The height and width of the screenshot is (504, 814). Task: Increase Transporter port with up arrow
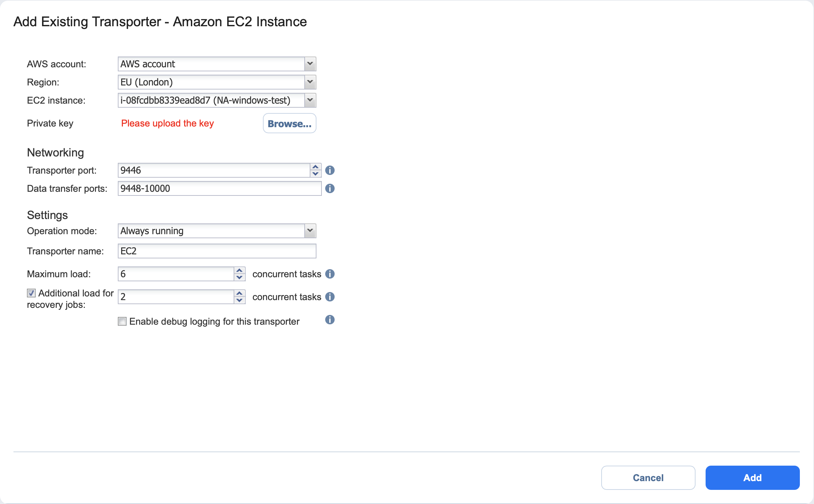(315, 167)
